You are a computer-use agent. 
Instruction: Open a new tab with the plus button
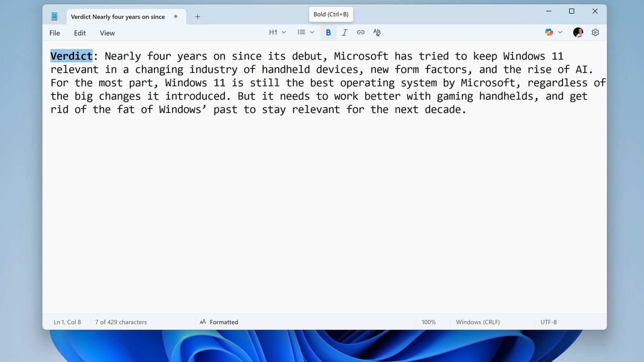coord(197,16)
